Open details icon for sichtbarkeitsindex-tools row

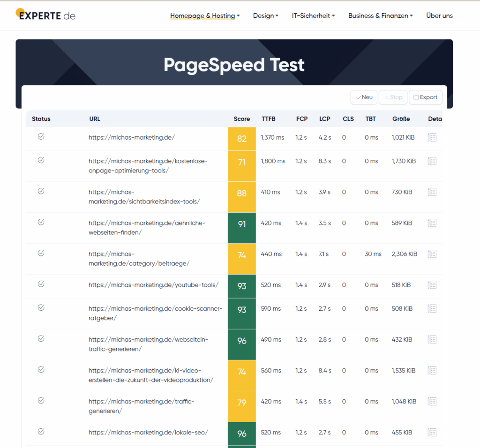click(432, 192)
